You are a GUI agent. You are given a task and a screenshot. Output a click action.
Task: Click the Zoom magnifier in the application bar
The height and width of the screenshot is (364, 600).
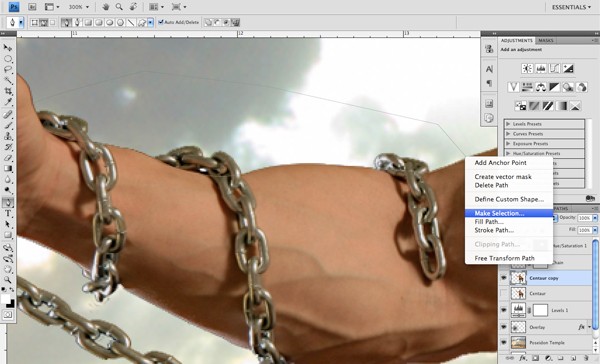coord(119,7)
